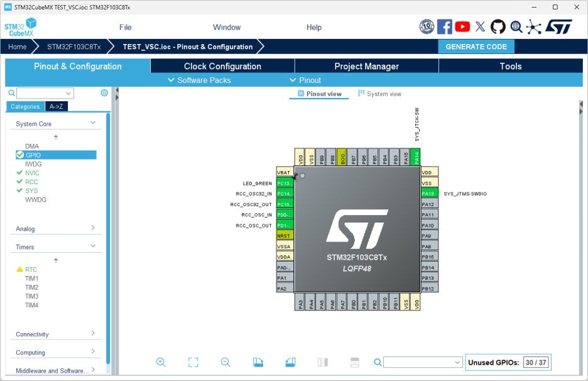Click the 10-year anniversary badge icon

427,26
